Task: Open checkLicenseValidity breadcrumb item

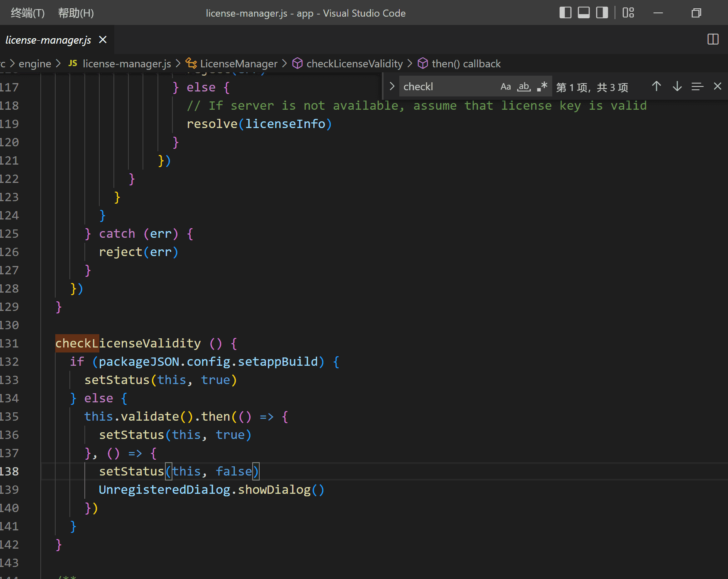Action: pos(354,64)
